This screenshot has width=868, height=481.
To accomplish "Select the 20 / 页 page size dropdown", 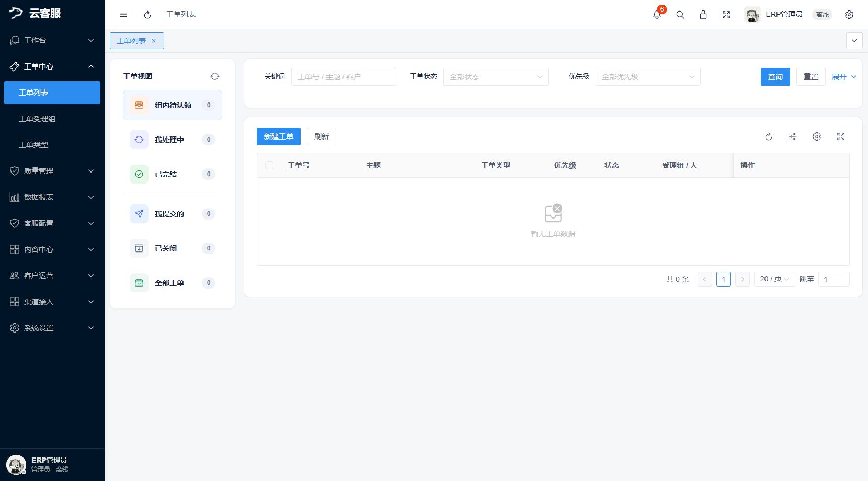I will [x=774, y=279].
